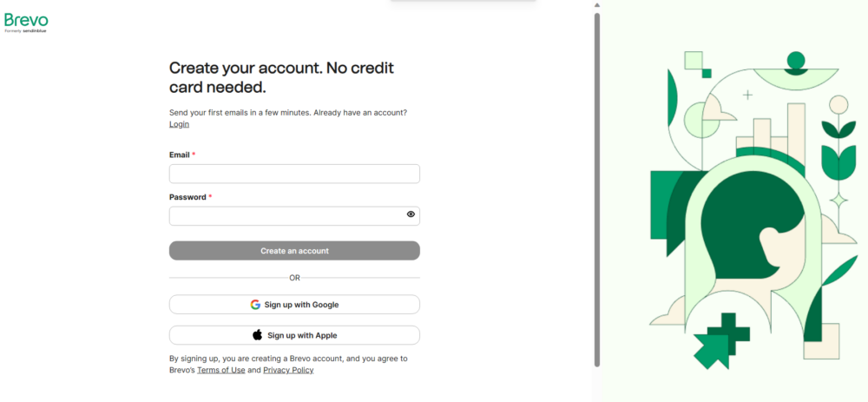This screenshot has height=402, width=868.
Task: Focus the Password input field
Action: coord(294,216)
